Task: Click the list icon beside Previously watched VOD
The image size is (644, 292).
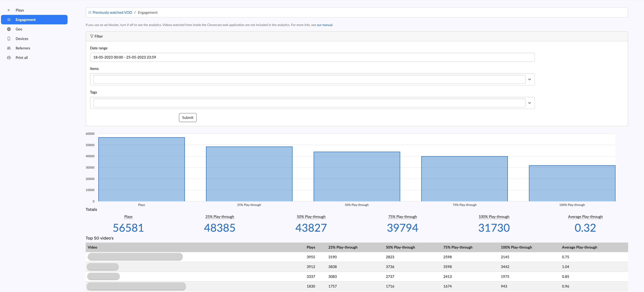Action: (90, 12)
